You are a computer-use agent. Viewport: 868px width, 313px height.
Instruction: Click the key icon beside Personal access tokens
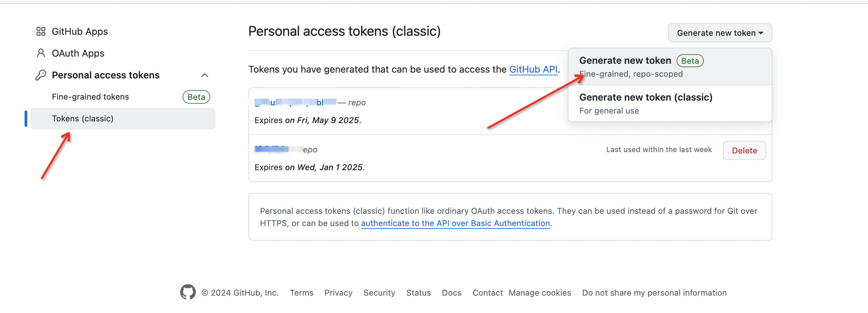click(41, 75)
